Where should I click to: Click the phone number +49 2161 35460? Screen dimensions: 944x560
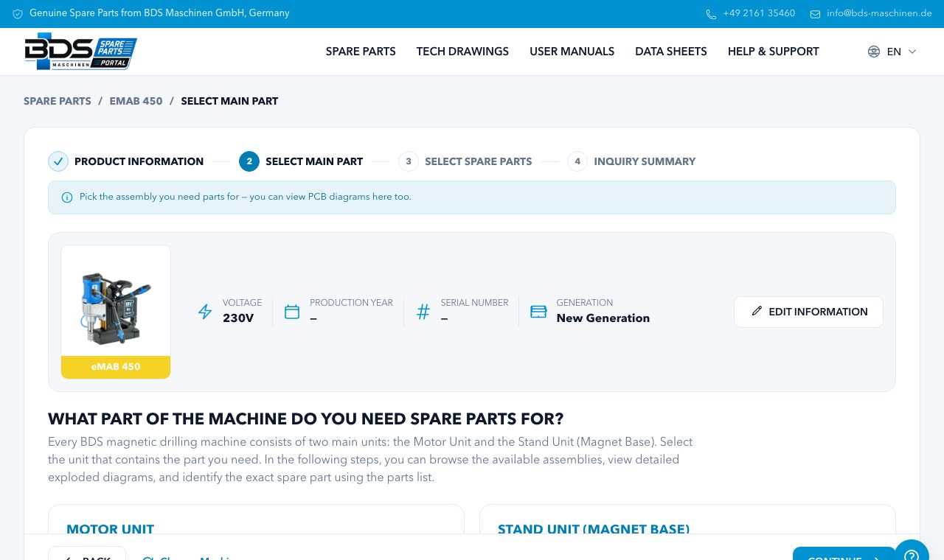759,13
